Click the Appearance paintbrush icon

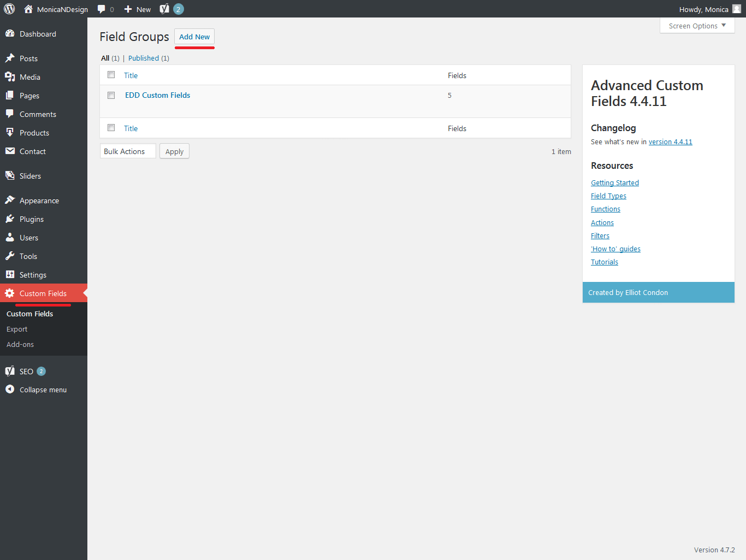tap(10, 200)
